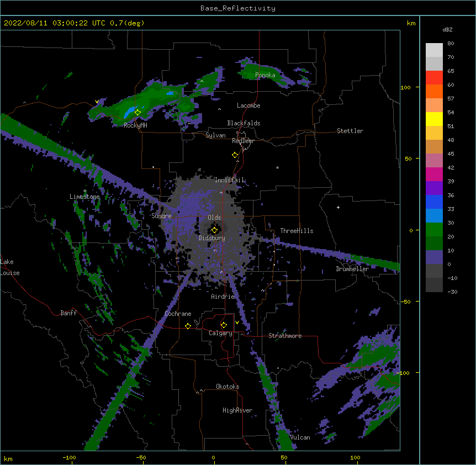Click the 0 tick label on bottom axis

213,457
